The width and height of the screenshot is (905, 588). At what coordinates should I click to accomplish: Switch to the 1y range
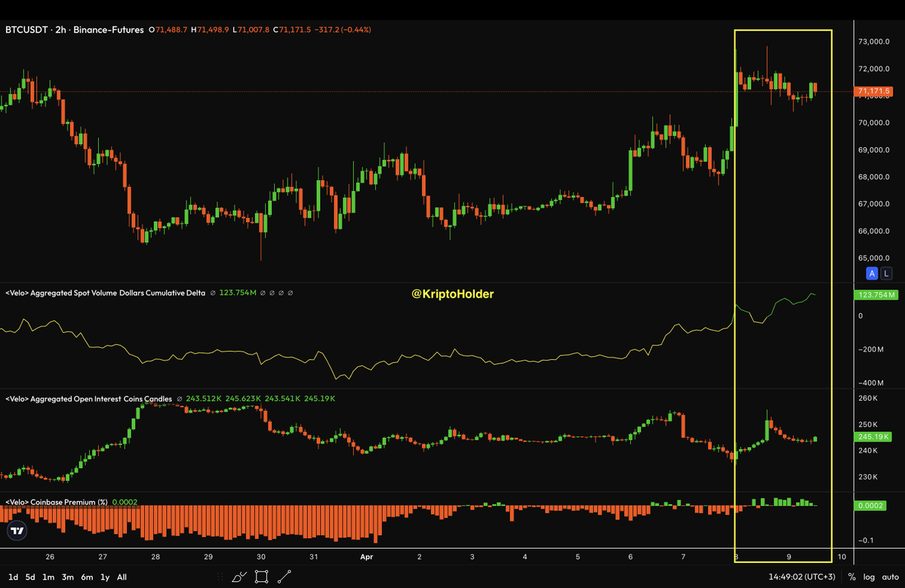103,577
